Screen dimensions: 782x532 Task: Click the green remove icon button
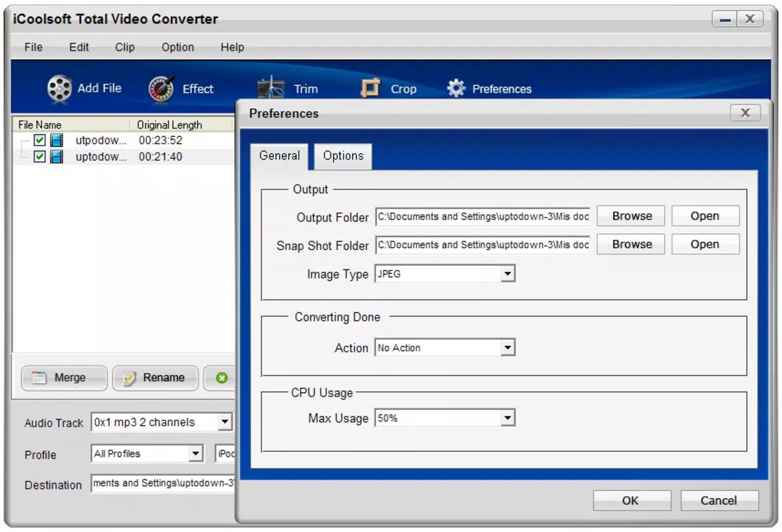222,378
